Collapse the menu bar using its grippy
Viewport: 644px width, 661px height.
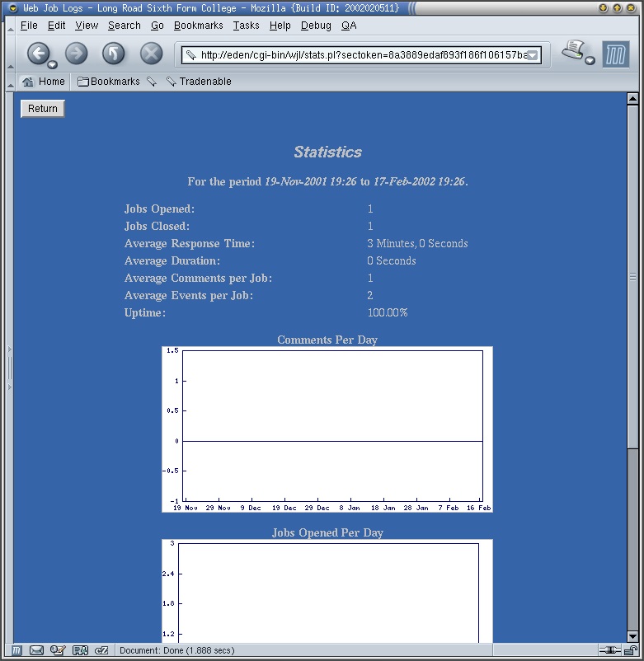click(10, 26)
